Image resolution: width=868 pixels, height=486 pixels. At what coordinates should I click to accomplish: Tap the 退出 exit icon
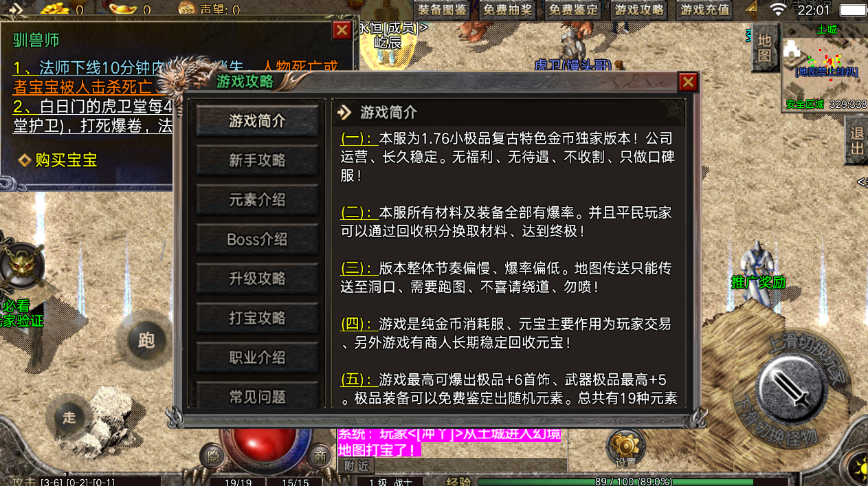point(856,140)
